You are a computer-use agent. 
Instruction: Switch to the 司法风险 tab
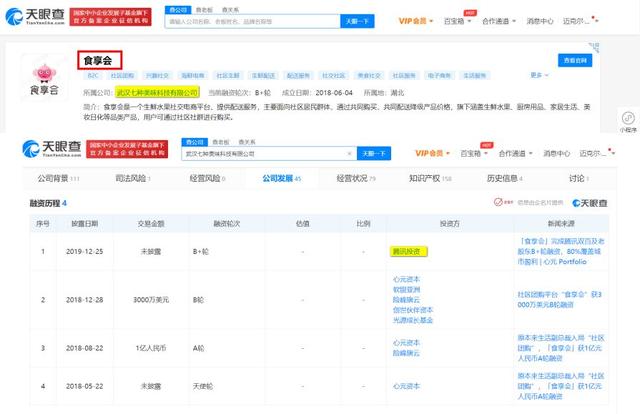click(x=133, y=178)
